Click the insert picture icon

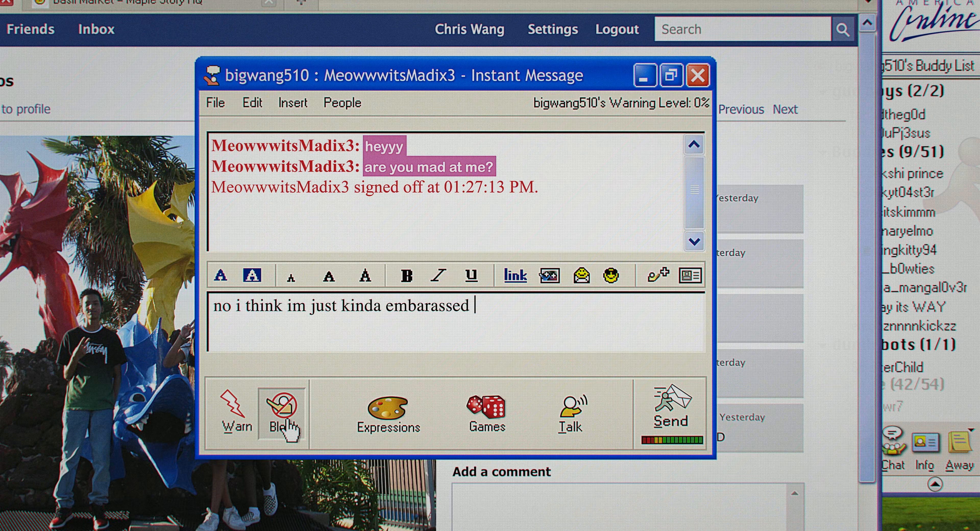[549, 275]
